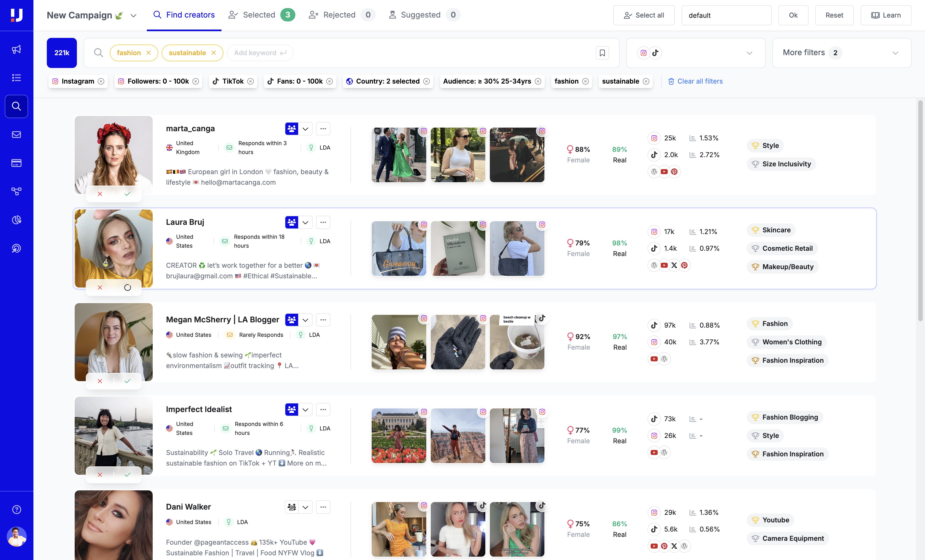Open the campaigns megaphone icon in sidebar
The width and height of the screenshot is (925, 560).
[x=16, y=49]
